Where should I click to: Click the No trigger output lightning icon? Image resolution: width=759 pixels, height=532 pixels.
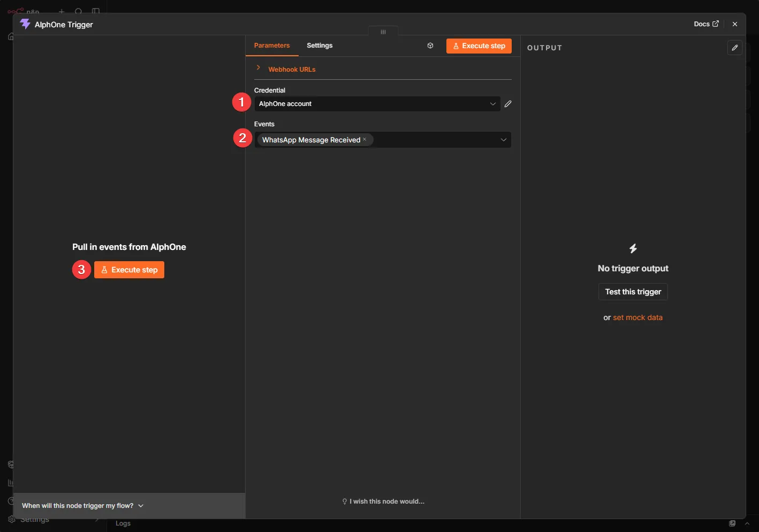[633, 248]
